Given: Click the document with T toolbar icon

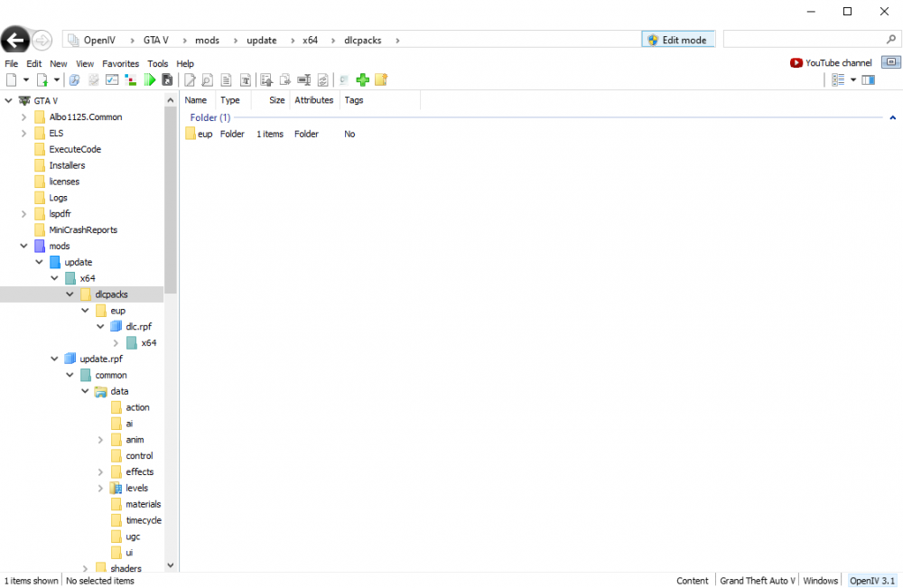Looking at the screenshot, I should pos(246,80).
